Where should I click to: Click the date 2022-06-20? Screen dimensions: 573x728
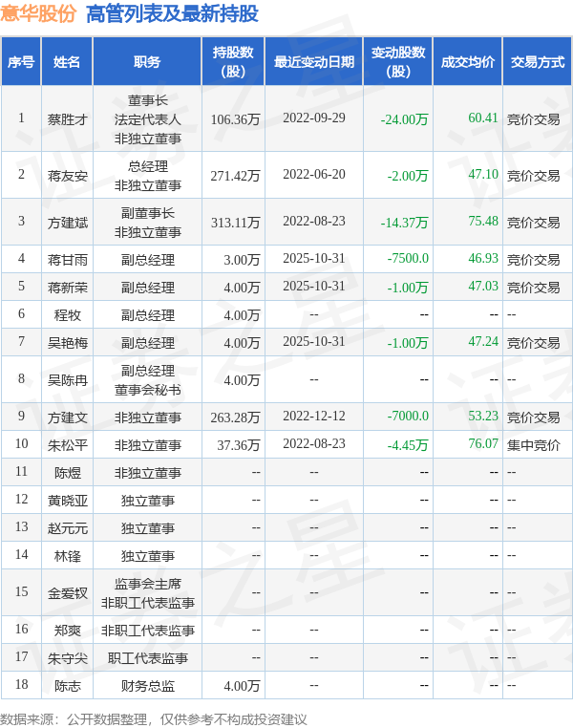coord(314,174)
